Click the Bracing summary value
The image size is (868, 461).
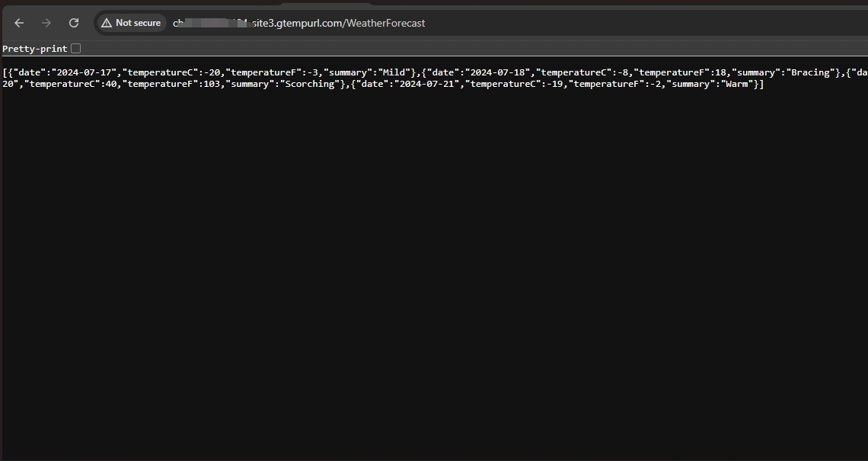pos(810,72)
